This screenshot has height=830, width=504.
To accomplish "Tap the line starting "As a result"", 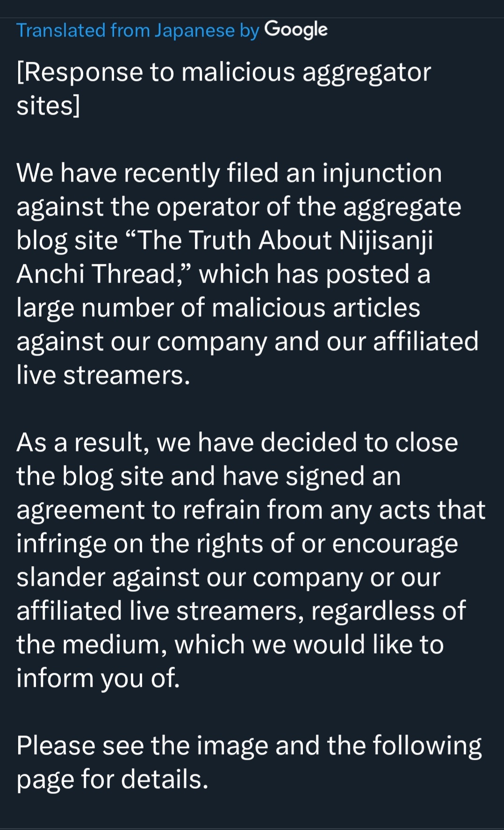I will [x=237, y=443].
